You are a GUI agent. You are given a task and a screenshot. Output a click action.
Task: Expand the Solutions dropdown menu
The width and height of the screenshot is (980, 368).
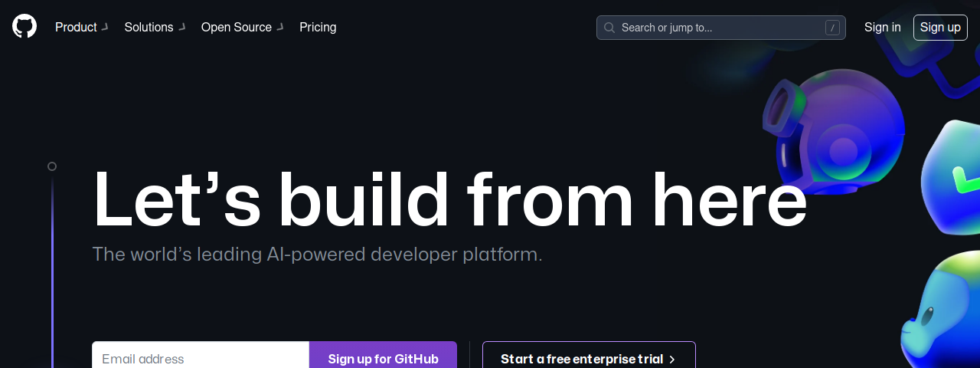point(155,28)
